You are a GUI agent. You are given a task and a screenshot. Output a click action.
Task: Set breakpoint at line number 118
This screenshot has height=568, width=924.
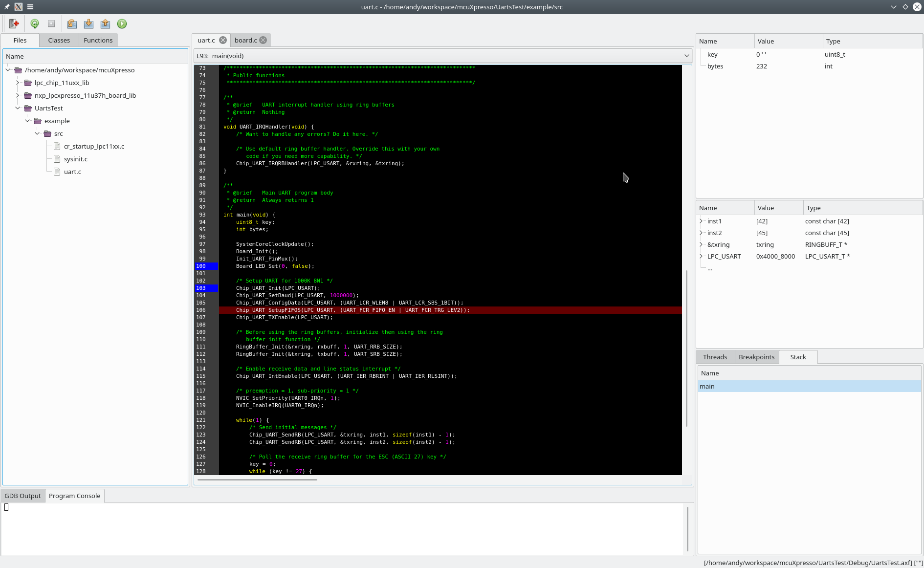tap(201, 398)
